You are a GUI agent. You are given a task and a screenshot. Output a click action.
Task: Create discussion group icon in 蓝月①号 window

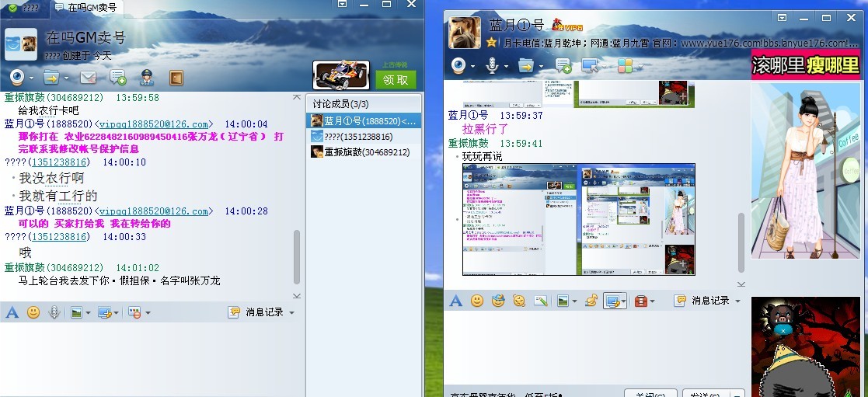click(563, 66)
